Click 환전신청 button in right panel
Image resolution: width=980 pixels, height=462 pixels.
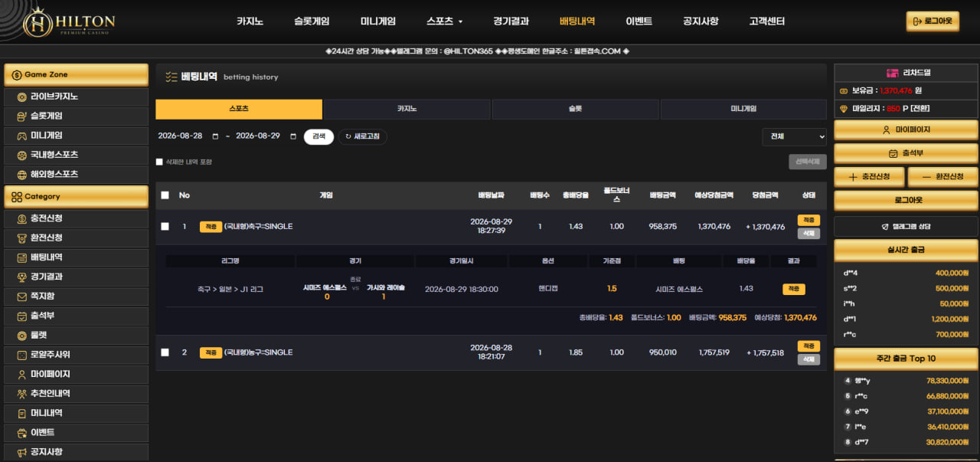pyautogui.click(x=942, y=177)
